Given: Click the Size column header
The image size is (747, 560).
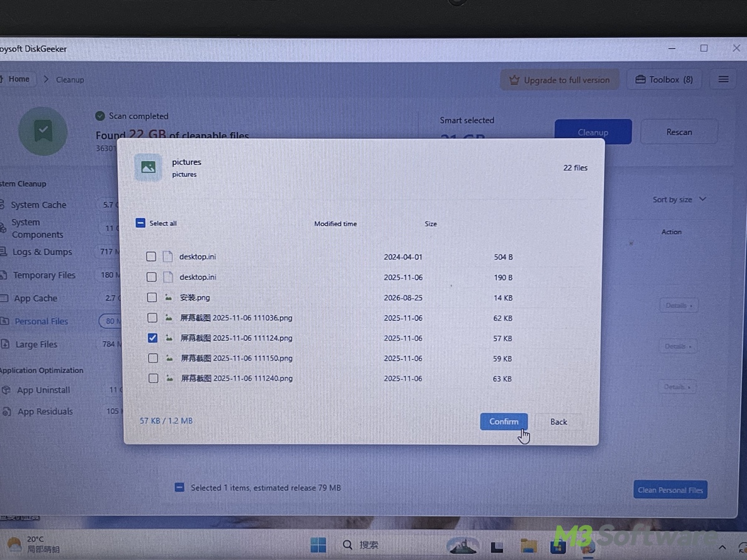Looking at the screenshot, I should pos(431,223).
